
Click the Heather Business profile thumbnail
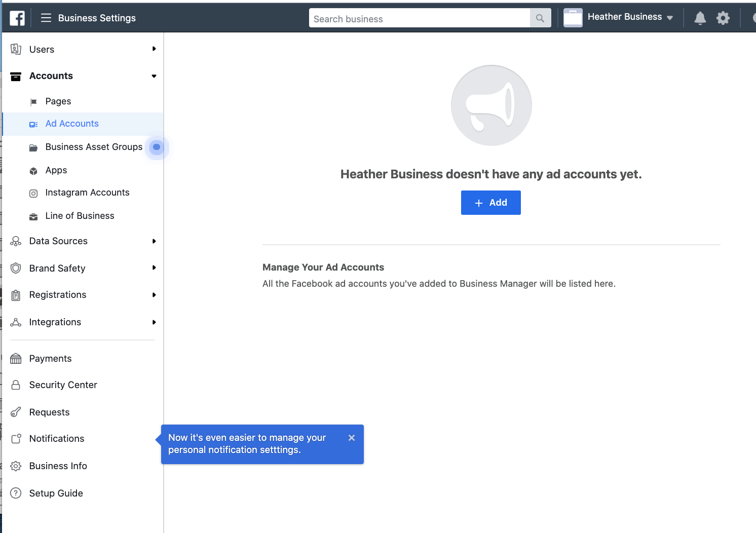(x=573, y=18)
